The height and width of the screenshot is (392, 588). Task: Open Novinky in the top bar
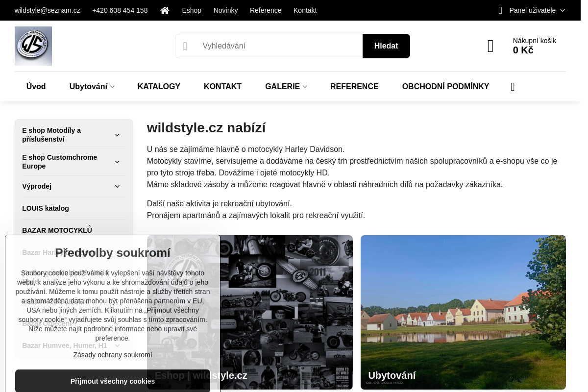(225, 10)
